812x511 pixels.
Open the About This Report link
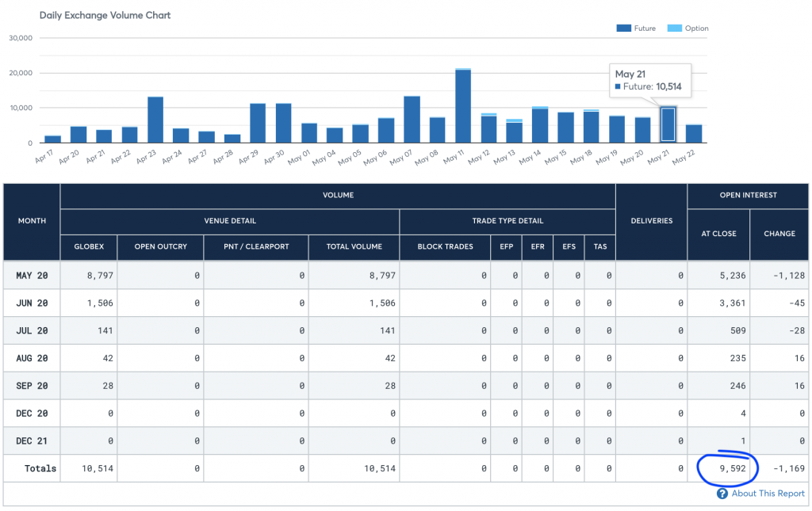click(768, 494)
